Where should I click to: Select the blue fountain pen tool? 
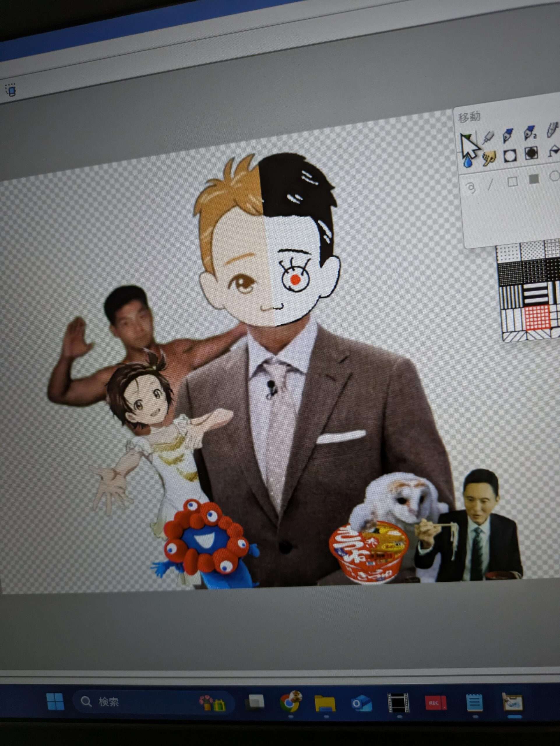[x=508, y=135]
